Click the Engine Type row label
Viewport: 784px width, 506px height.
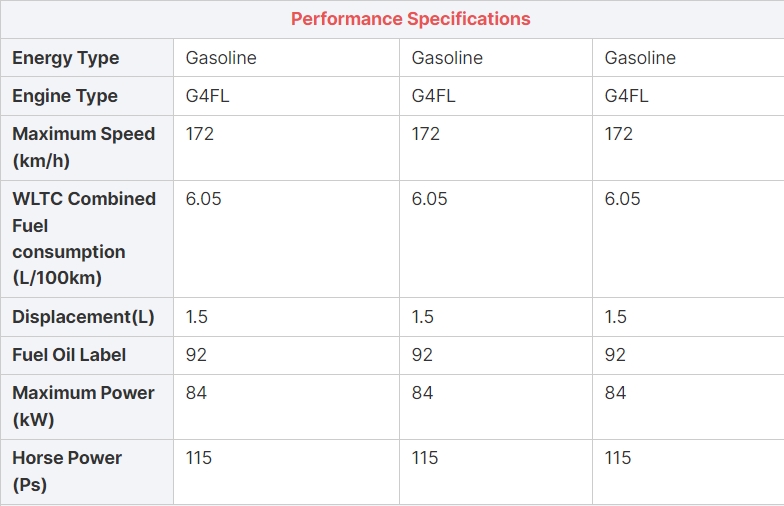pyautogui.click(x=65, y=96)
